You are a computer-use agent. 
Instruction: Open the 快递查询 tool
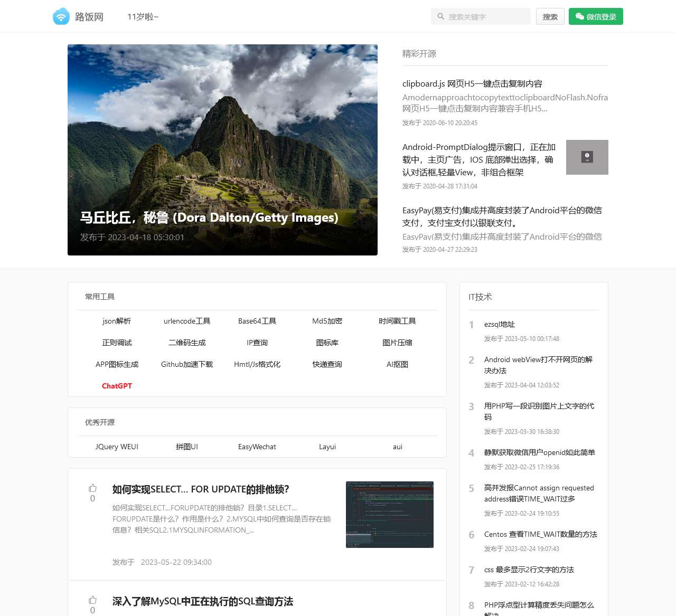click(327, 364)
